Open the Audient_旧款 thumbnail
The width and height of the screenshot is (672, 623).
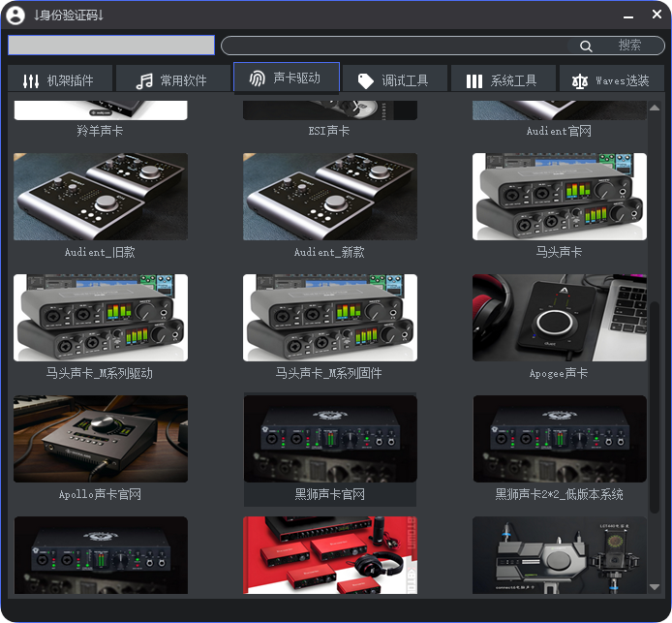[101, 197]
